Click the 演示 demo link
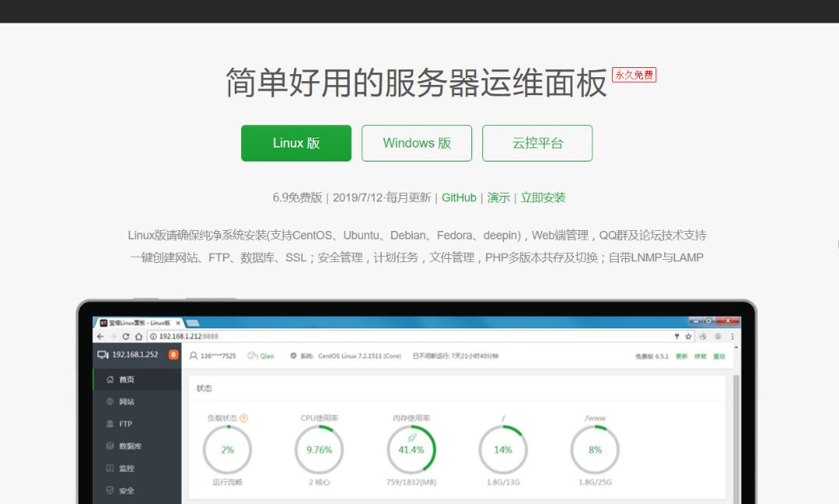Image resolution: width=839 pixels, height=504 pixels. (498, 198)
